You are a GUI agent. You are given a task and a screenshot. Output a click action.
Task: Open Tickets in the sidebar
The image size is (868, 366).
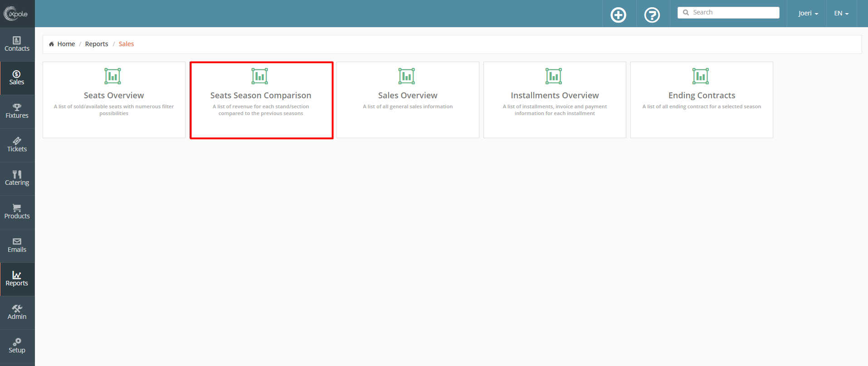point(17,145)
